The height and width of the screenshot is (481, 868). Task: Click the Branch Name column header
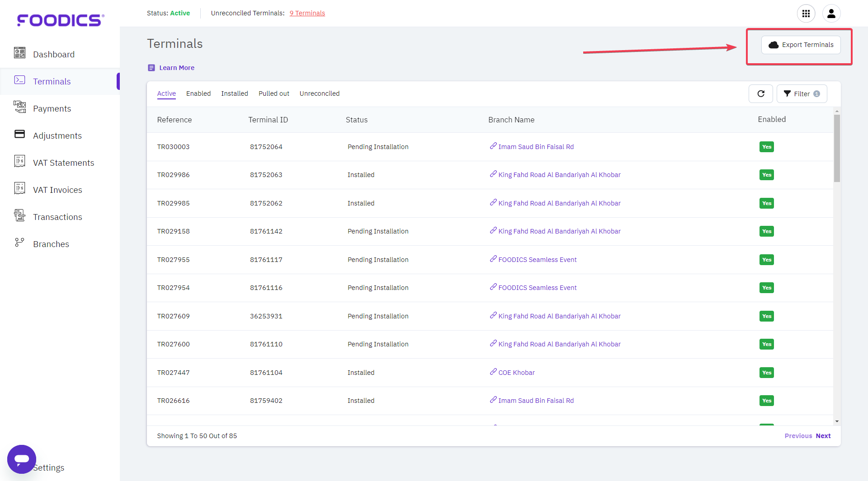point(511,120)
